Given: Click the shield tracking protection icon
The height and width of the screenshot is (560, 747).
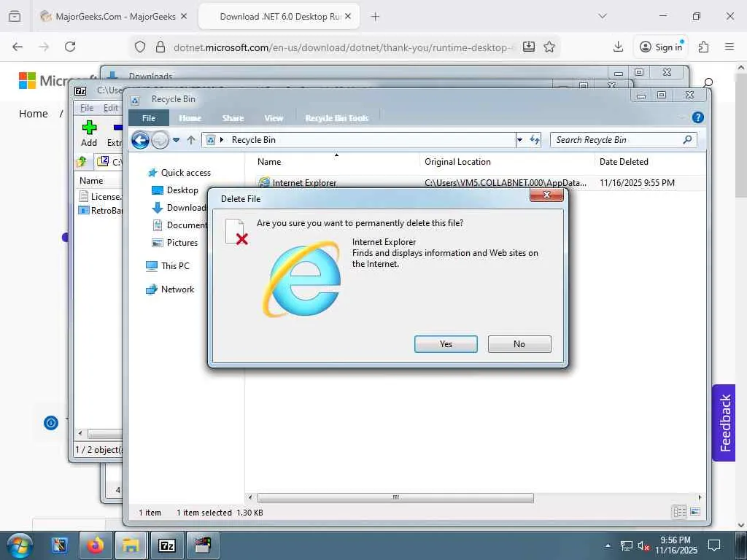Looking at the screenshot, I should [139, 47].
